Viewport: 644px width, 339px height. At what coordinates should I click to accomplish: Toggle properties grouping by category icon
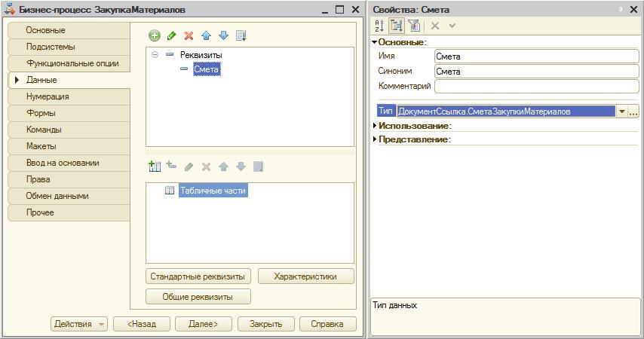point(397,26)
